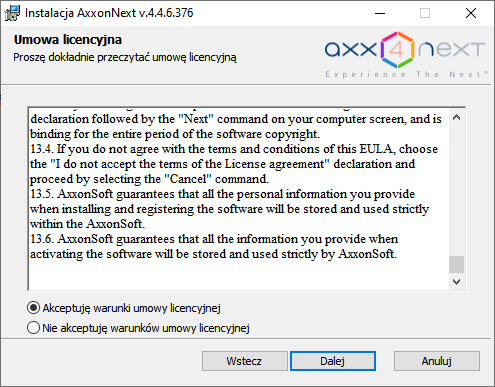Click the scrollbar track above the thumb
The image size is (495, 387).
point(456,190)
